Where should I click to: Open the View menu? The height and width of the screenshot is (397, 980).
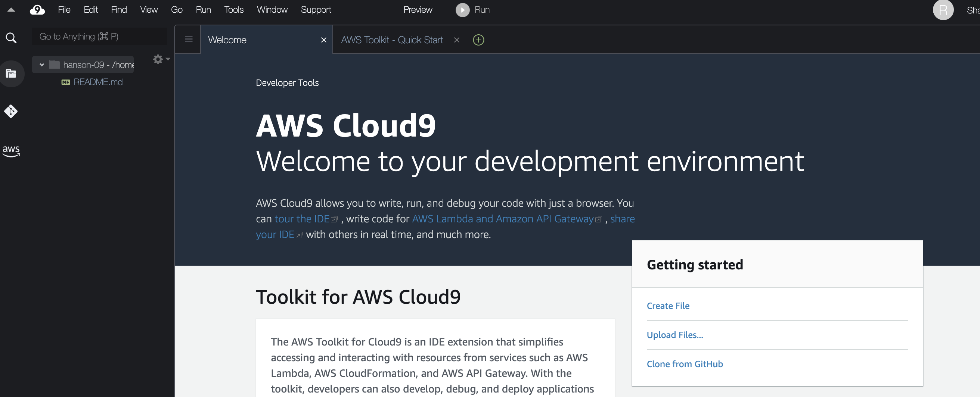[x=149, y=10]
